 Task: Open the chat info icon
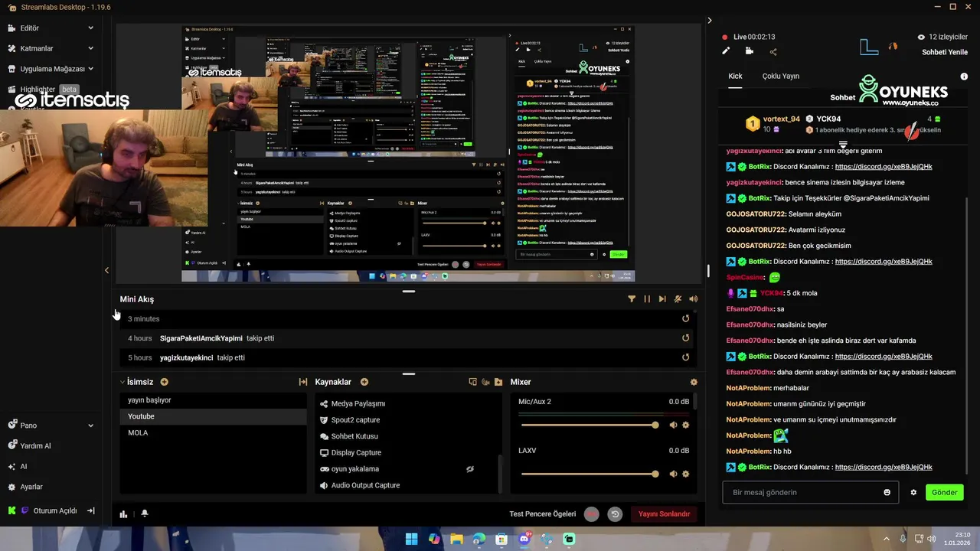(x=964, y=77)
